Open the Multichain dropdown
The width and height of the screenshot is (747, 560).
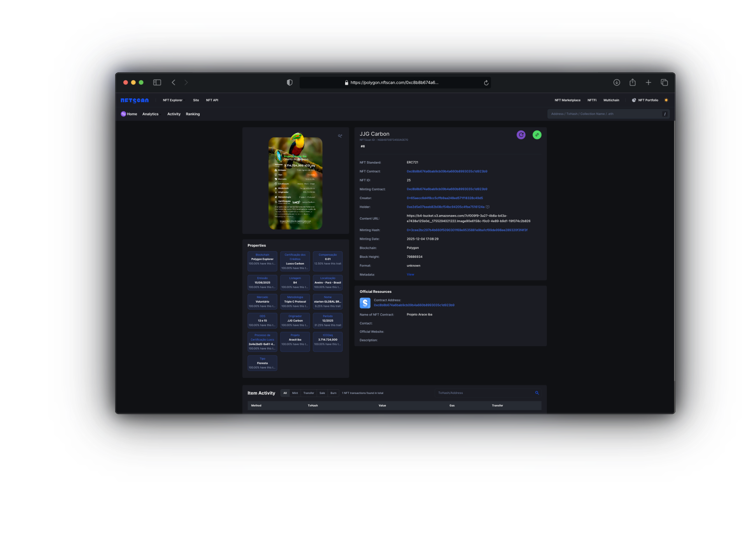(x=612, y=100)
